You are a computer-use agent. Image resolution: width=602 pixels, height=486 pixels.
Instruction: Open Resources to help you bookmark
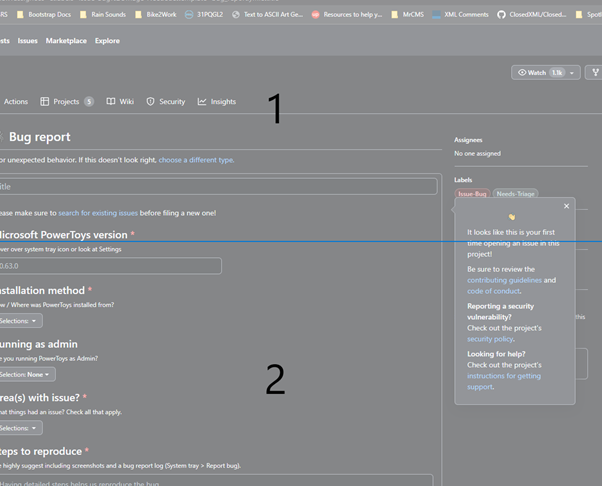coord(347,15)
